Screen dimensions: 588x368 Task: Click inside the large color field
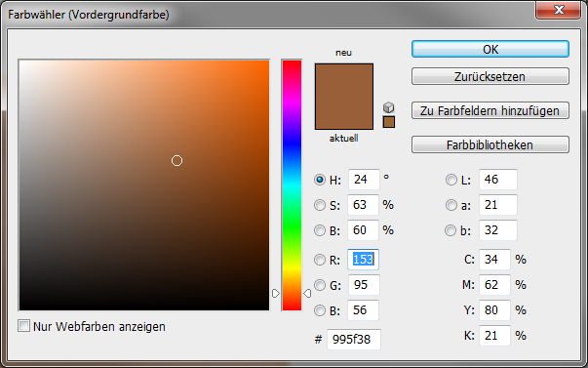(144, 185)
